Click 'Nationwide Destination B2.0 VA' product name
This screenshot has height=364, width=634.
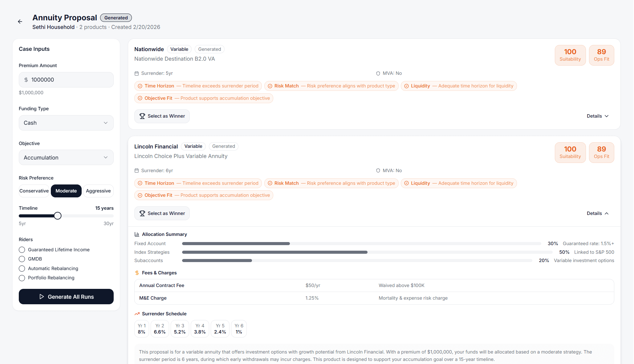(175, 59)
